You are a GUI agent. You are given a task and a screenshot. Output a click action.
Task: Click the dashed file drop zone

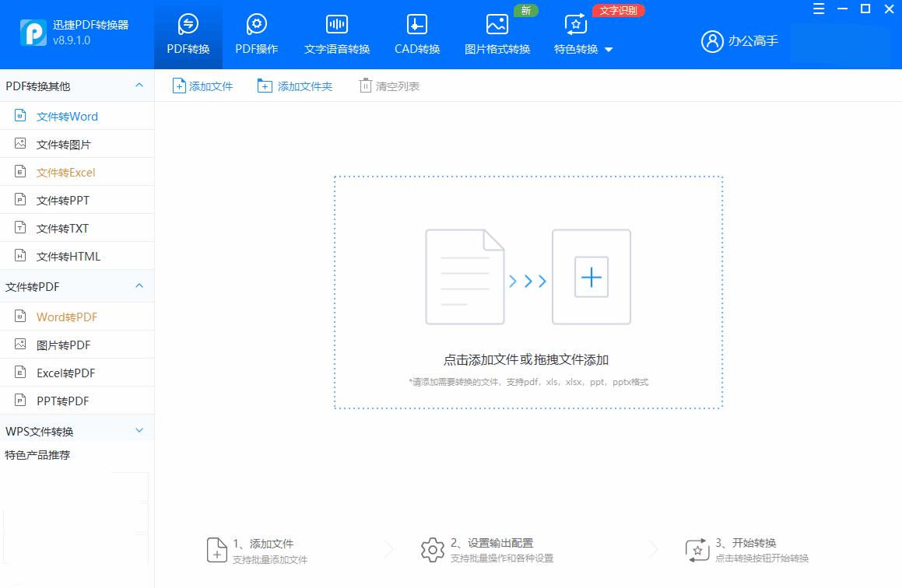[528, 293]
